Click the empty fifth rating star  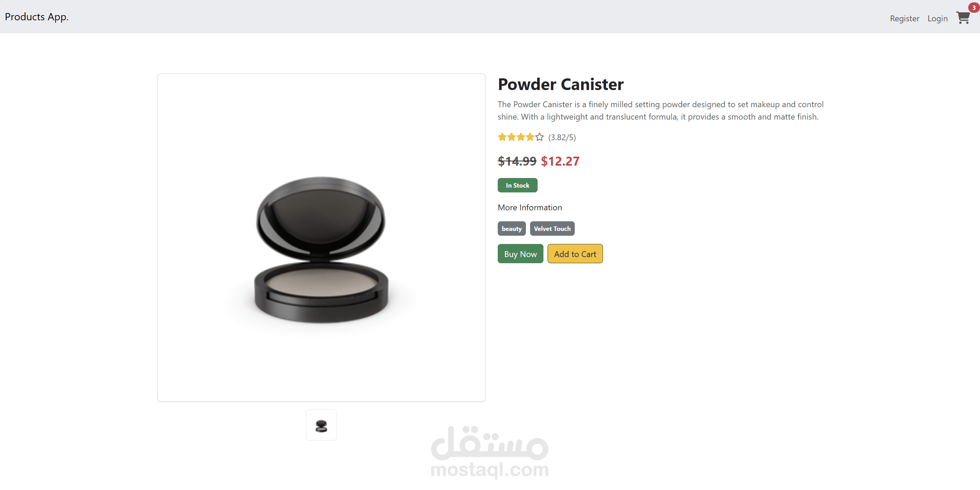[x=539, y=137]
